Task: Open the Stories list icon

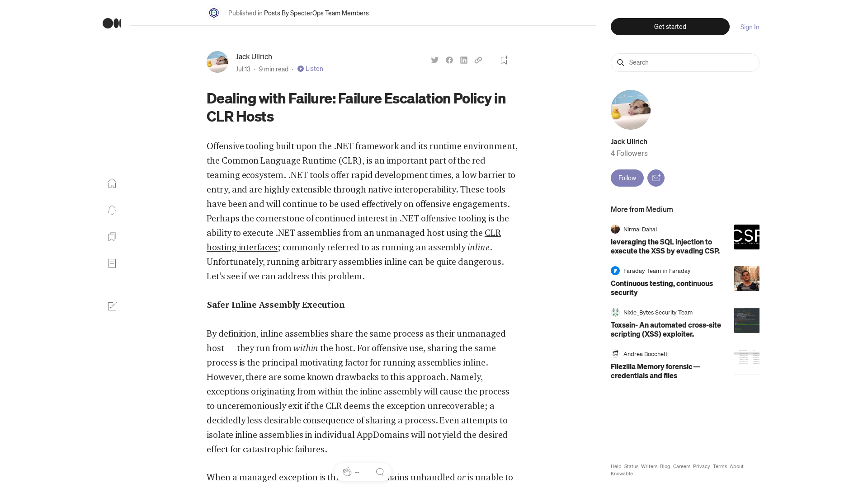Action: (112, 263)
